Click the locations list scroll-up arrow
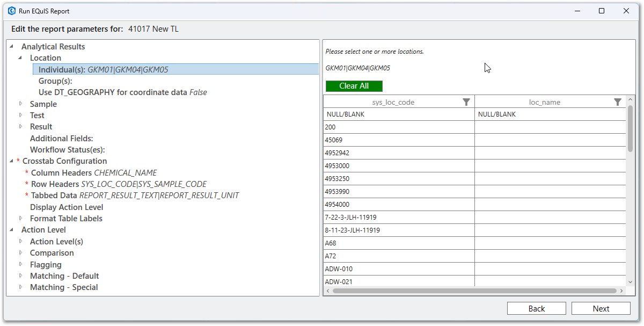 (x=630, y=99)
